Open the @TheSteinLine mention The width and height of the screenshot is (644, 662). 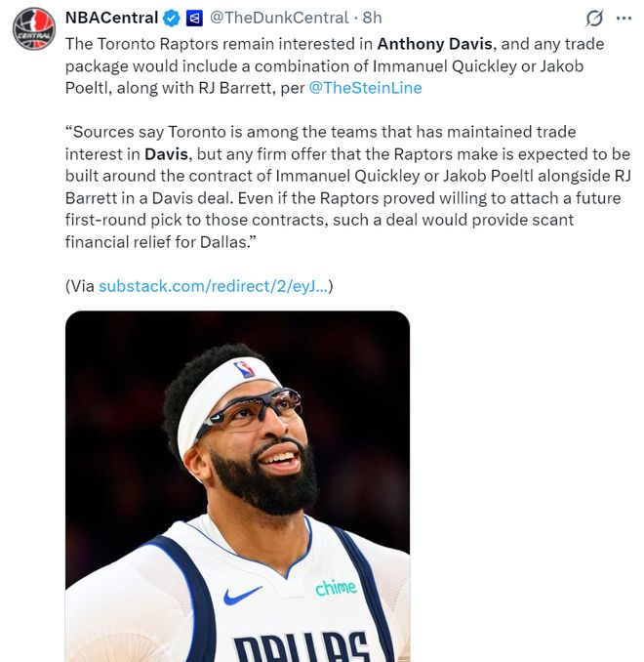click(x=360, y=87)
